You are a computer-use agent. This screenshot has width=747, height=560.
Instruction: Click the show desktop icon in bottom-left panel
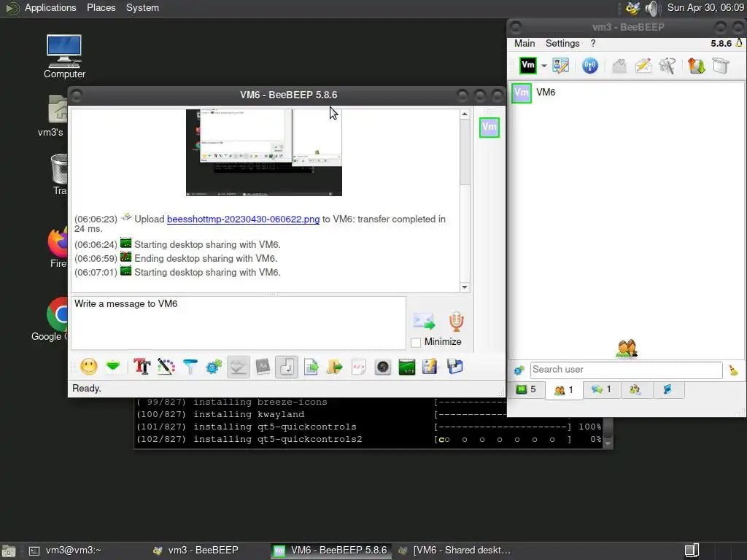pos(8,551)
